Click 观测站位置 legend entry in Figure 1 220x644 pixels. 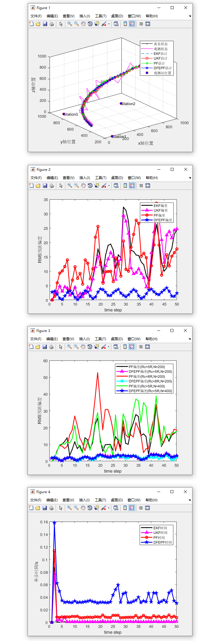[x=157, y=73]
